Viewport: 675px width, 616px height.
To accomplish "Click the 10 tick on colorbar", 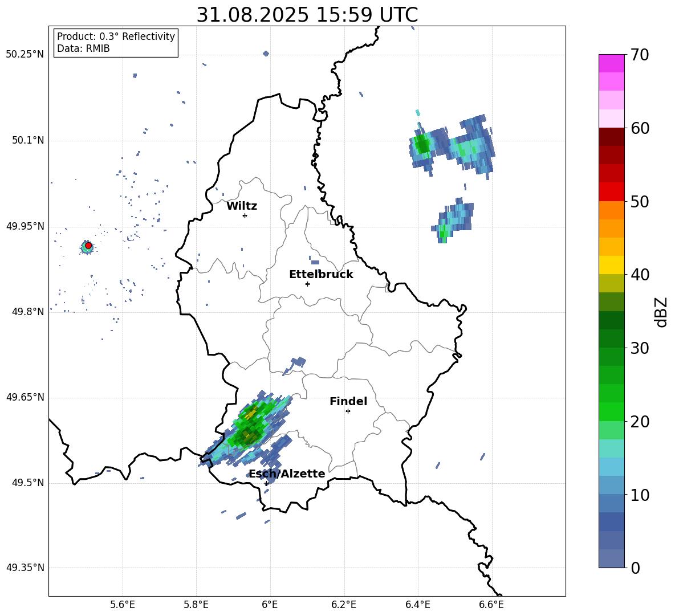I will (x=640, y=495).
